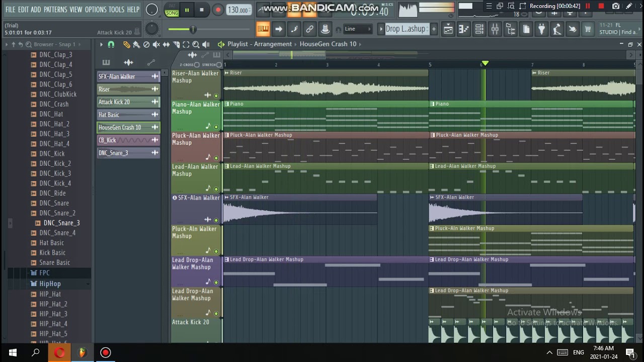Open the VIEW menu
The height and width of the screenshot is (362, 644).
[x=76, y=10]
